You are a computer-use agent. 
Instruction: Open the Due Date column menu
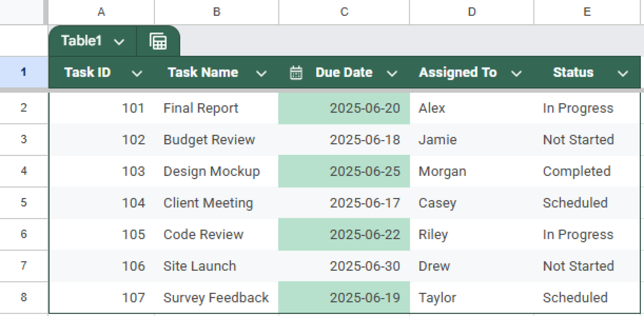pyautogui.click(x=392, y=74)
